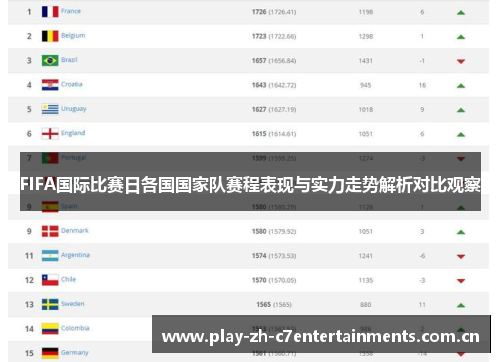
Task: Open the Colombia team link
Action: [x=75, y=328]
